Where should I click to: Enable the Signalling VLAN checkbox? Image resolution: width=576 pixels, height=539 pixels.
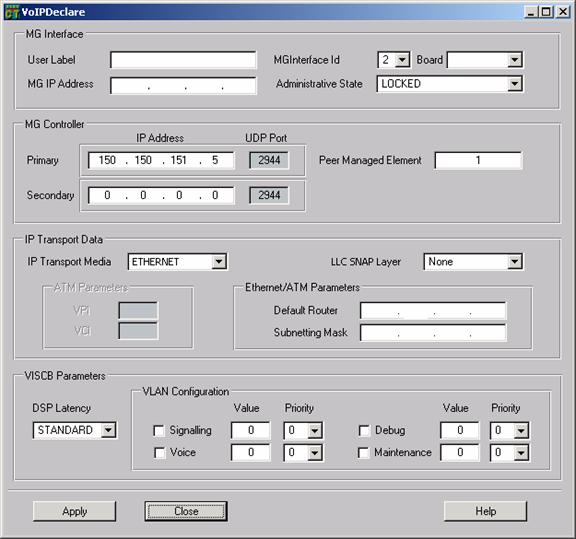click(159, 431)
